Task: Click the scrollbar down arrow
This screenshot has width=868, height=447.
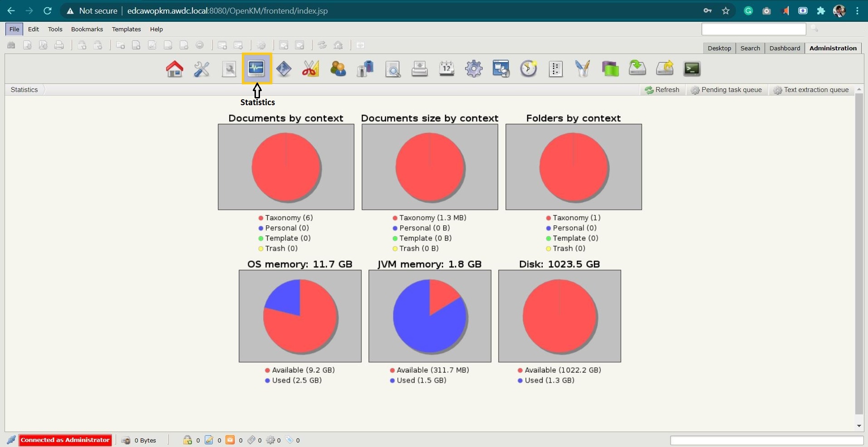Action: point(859,426)
